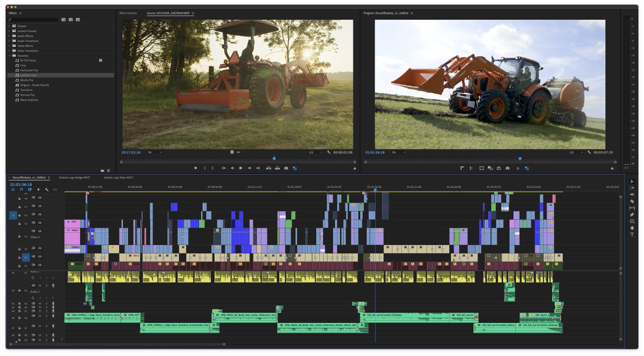Expand the Video Effects folder
The width and height of the screenshot is (644, 356).
click(9, 46)
